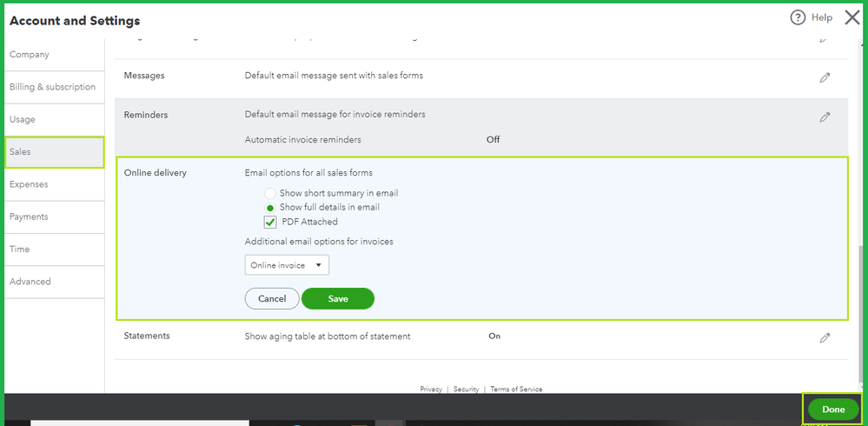This screenshot has width=868, height=426.
Task: Select the Sales tab
Action: pyautogui.click(x=54, y=152)
